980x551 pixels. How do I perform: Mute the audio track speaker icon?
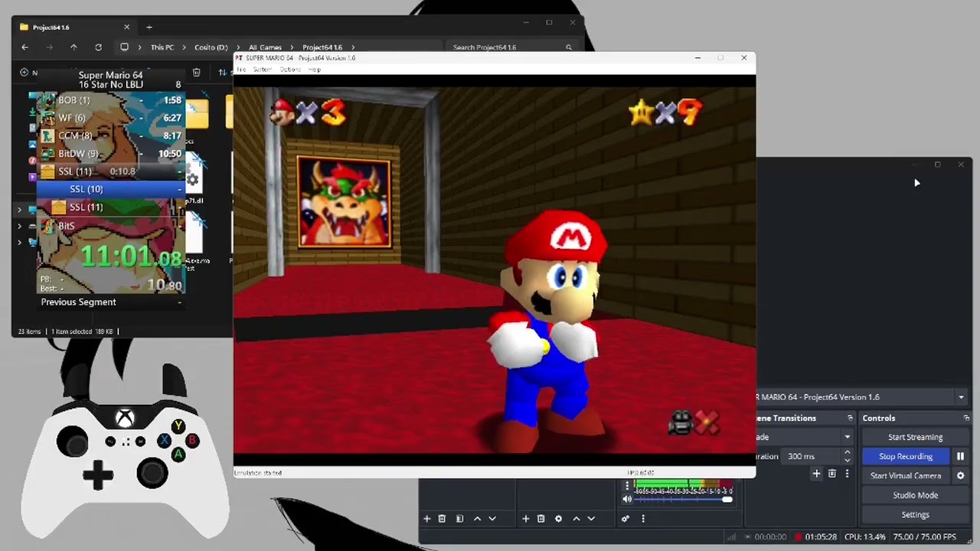[x=627, y=499]
